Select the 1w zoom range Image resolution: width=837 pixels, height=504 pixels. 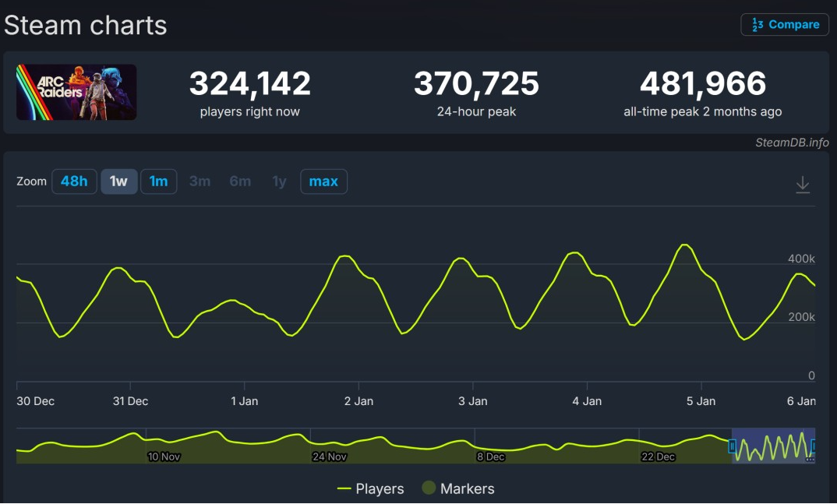pyautogui.click(x=118, y=182)
